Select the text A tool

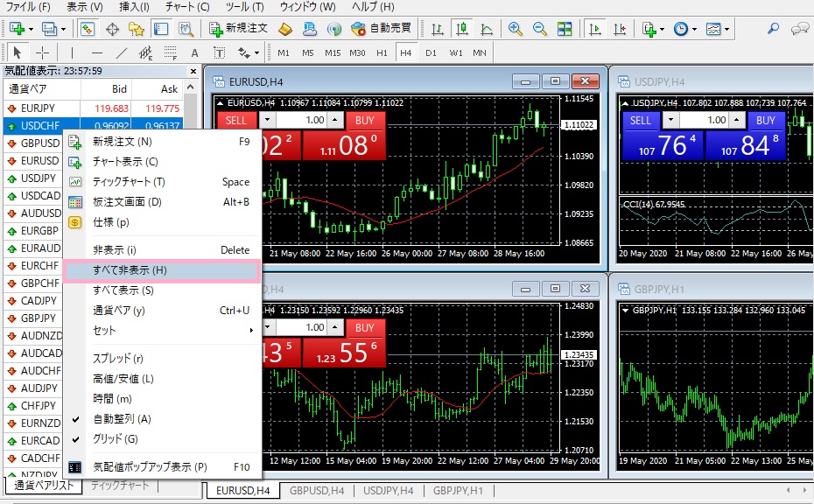[x=194, y=52]
